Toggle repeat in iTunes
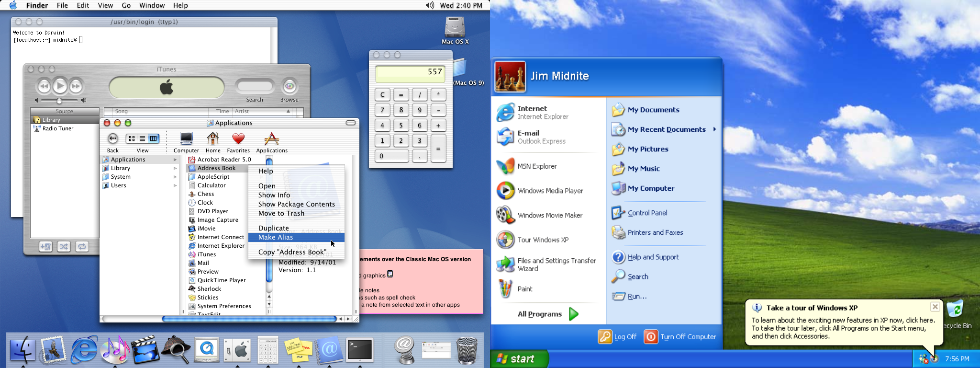This screenshot has width=980, height=368. (x=82, y=246)
